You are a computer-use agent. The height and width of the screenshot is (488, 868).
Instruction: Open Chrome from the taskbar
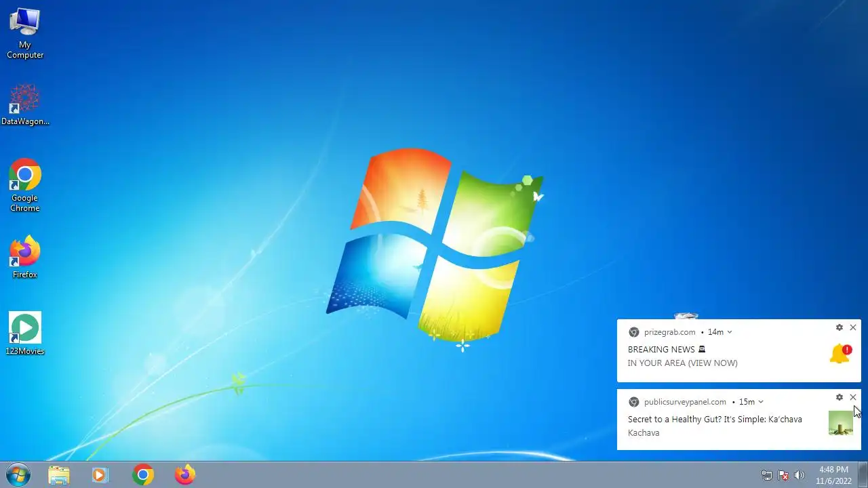pos(142,474)
